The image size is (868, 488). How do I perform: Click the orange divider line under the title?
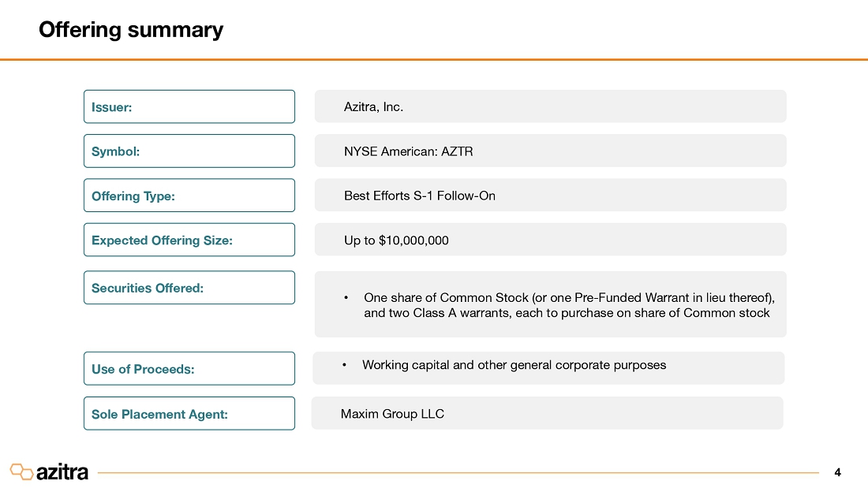point(434,59)
